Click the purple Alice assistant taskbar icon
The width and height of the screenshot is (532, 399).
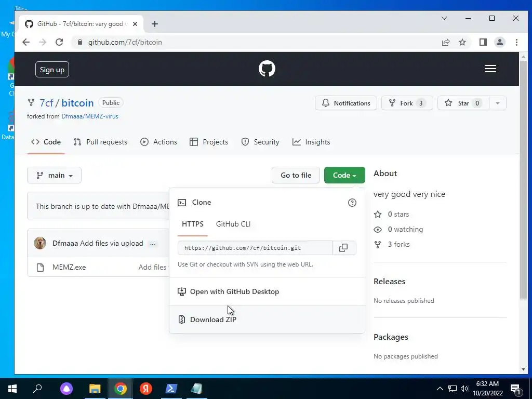click(x=66, y=389)
